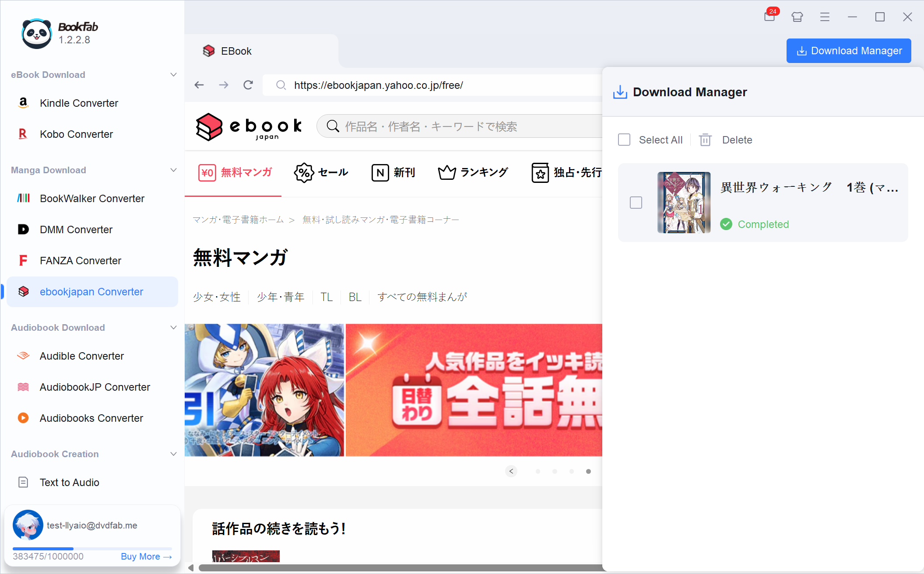Reload the current webpage
Viewport: 924px width, 574px height.
[x=248, y=85]
